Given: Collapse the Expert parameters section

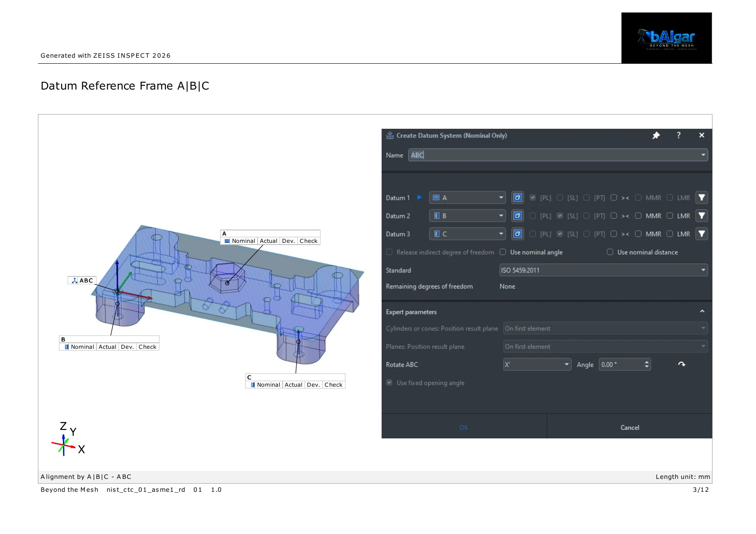Looking at the screenshot, I should 702,311.
